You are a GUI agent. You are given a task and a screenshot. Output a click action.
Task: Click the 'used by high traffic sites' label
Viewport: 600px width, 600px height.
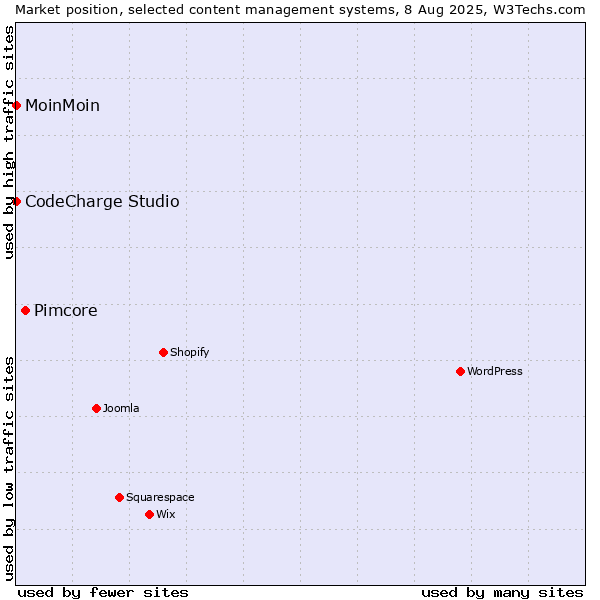(x=8, y=142)
